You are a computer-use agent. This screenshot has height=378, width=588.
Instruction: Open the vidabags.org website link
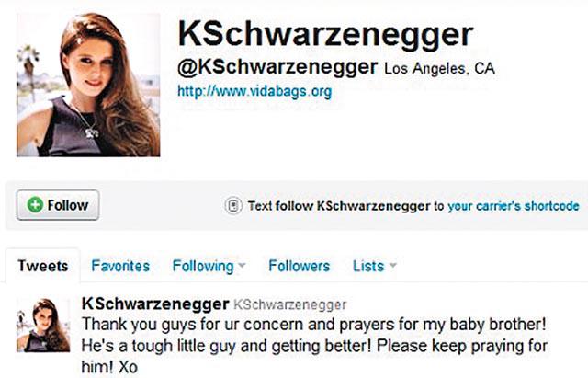click(254, 91)
